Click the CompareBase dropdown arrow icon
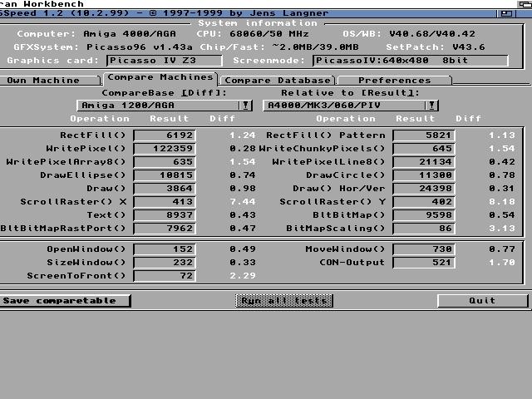Viewport: 532px width, 399px height. (x=245, y=106)
